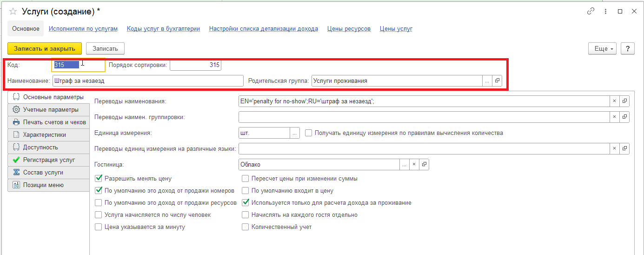Enable Пересчет цены при изменении суммы
Screen dimensions: 644x255
pyautogui.click(x=245, y=178)
